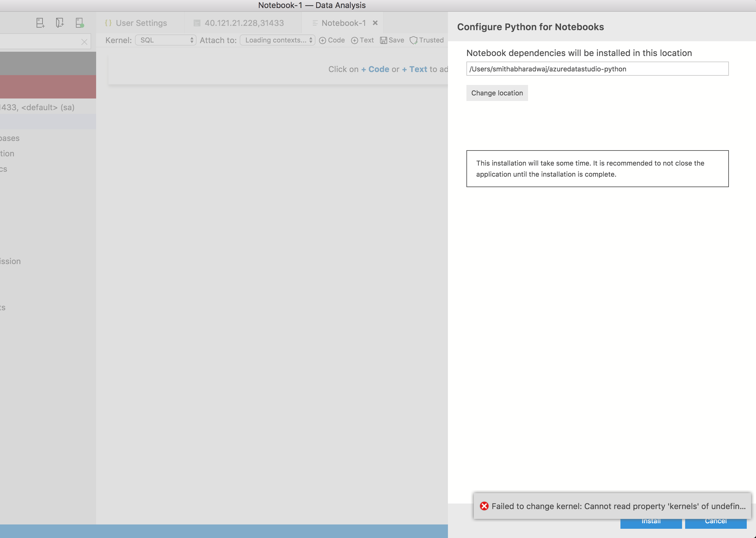
Task: Close the Notebook-1 tab
Action: tap(375, 23)
